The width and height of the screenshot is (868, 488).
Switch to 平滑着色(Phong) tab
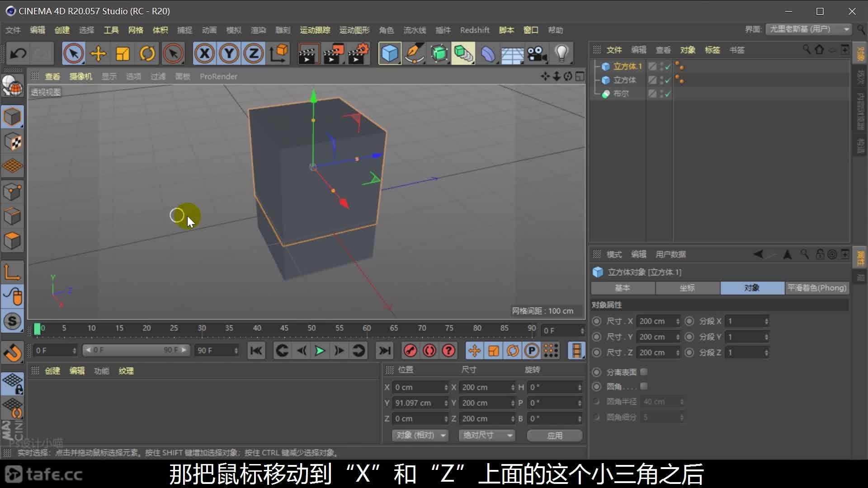tap(817, 288)
